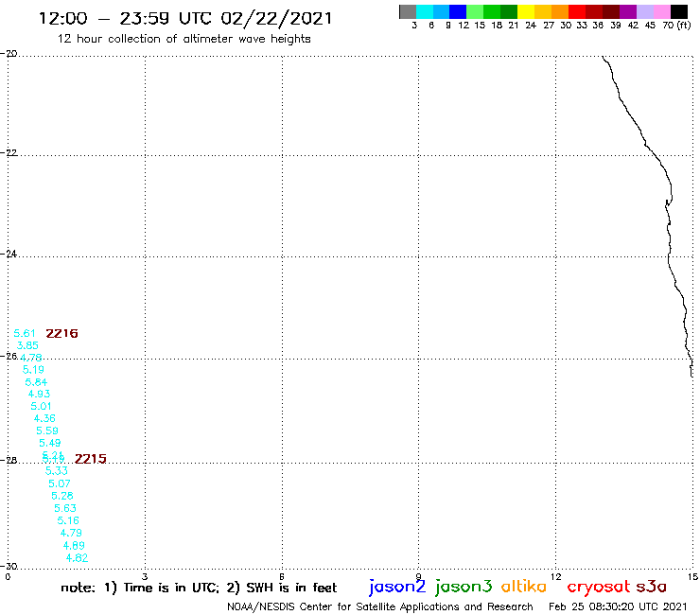700x615 pixels.
Task: Click the altika satellite legend label
Action: coord(524,586)
